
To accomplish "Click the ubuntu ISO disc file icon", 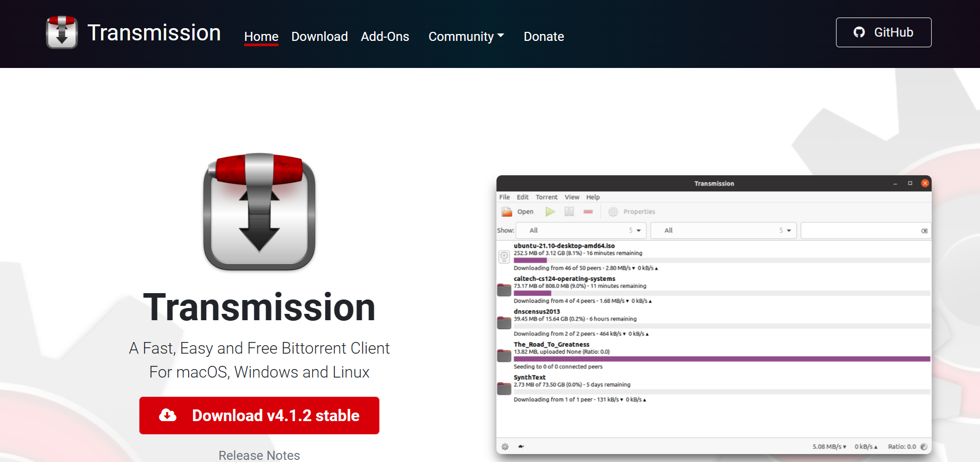I will pyautogui.click(x=504, y=257).
